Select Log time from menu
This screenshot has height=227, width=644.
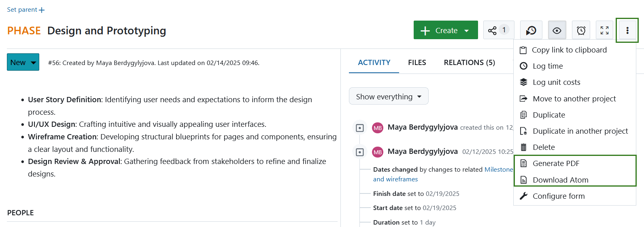coord(547,66)
